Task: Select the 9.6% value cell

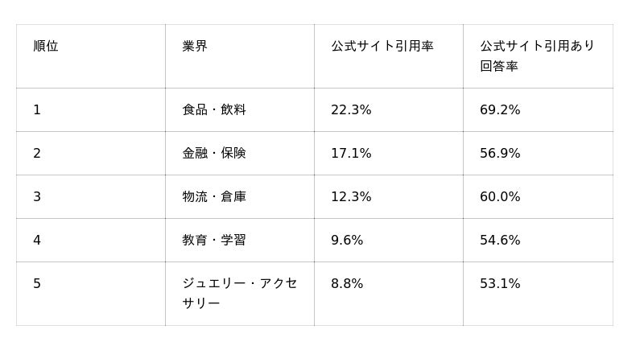Action: click(x=389, y=241)
